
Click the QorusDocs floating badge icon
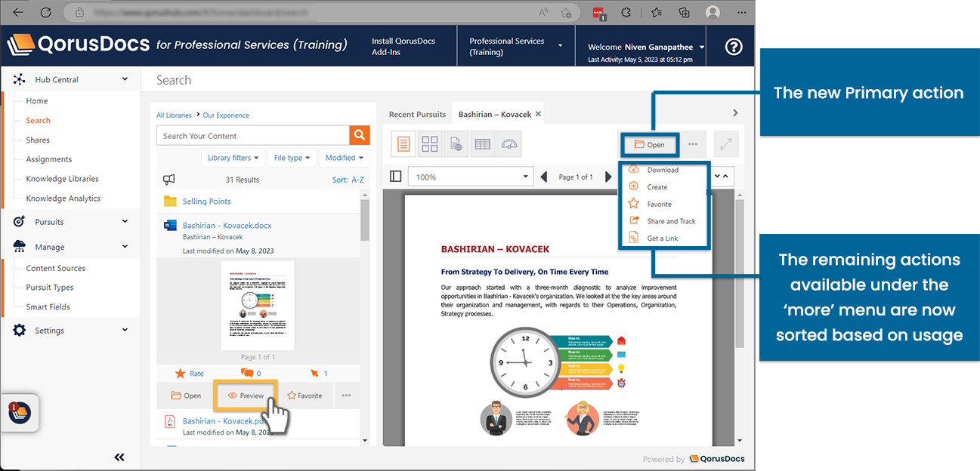(x=19, y=413)
